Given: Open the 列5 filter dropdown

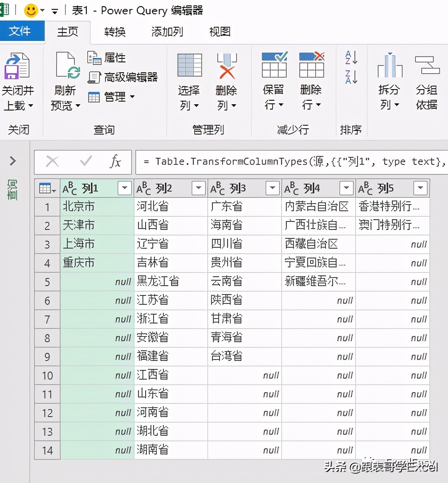Looking at the screenshot, I should pos(420,188).
